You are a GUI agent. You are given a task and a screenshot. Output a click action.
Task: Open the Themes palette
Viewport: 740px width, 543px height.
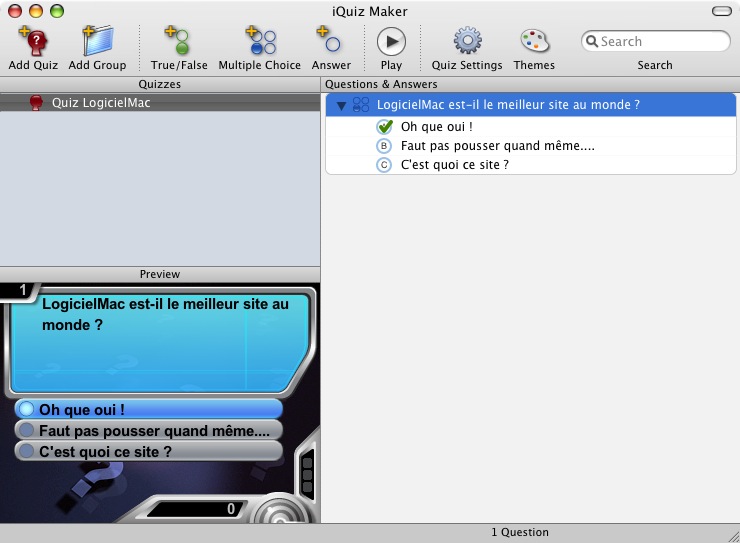coord(534,41)
